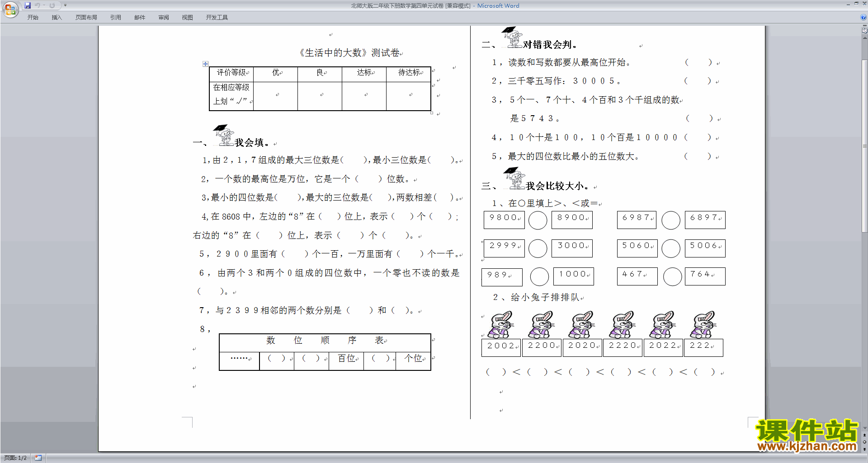This screenshot has width=868, height=463.
Task: Click the restore window button
Action: 856,4
